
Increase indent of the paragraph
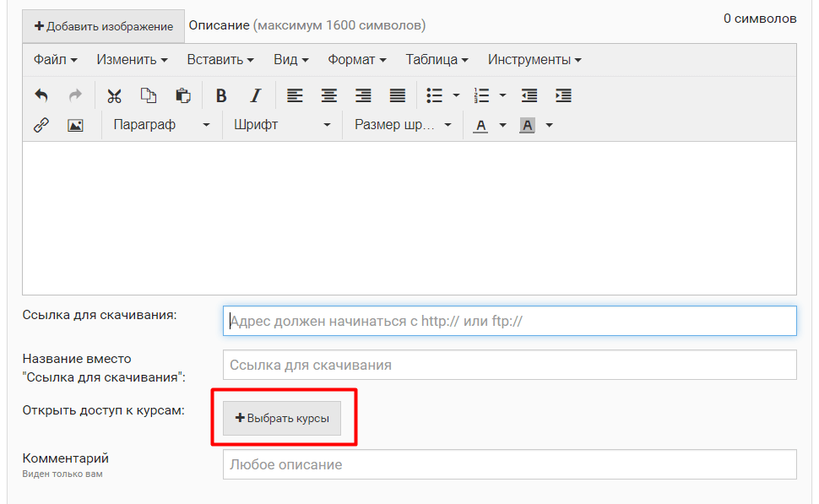563,95
